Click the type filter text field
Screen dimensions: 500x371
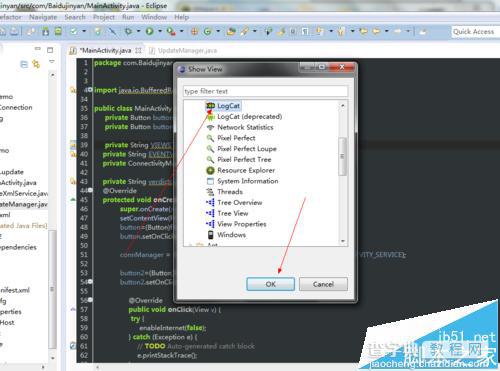(265, 91)
